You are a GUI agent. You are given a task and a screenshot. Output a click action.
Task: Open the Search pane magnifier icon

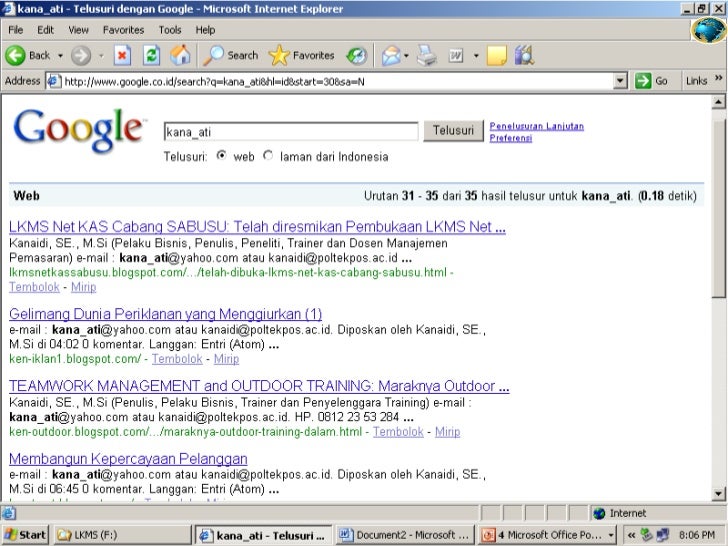tap(214, 56)
